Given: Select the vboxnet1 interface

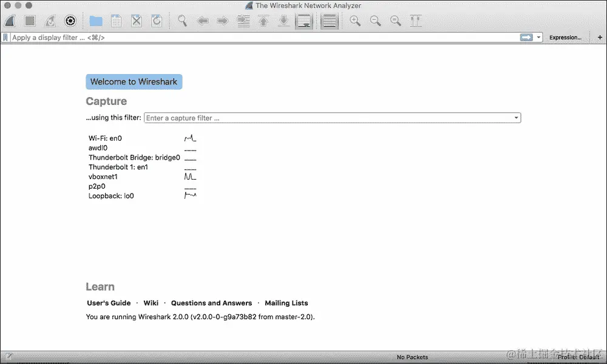Looking at the screenshot, I should (x=103, y=177).
